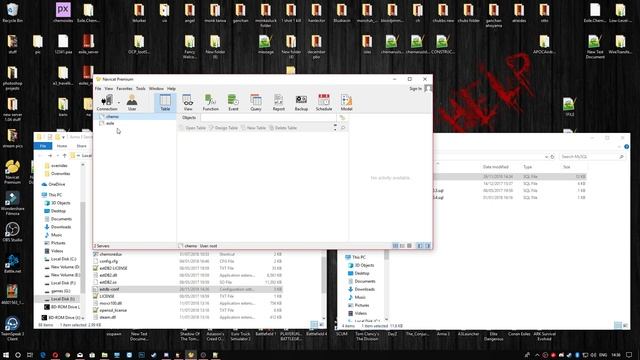This screenshot has width=640, height=360.
Task: Open the Event objects button
Action: click(233, 102)
